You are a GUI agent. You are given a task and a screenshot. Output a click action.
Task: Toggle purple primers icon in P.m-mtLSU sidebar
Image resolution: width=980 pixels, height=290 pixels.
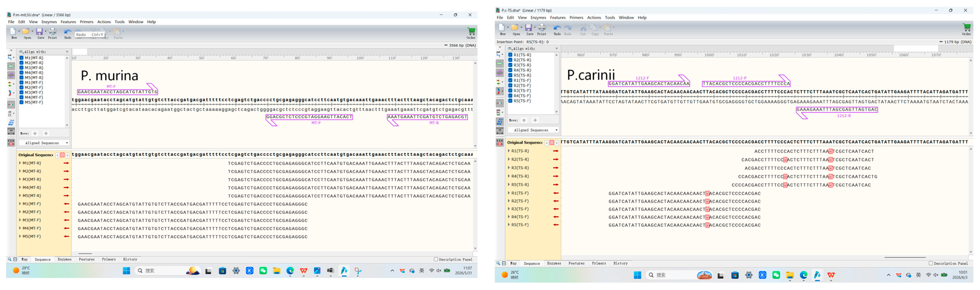click(11, 75)
